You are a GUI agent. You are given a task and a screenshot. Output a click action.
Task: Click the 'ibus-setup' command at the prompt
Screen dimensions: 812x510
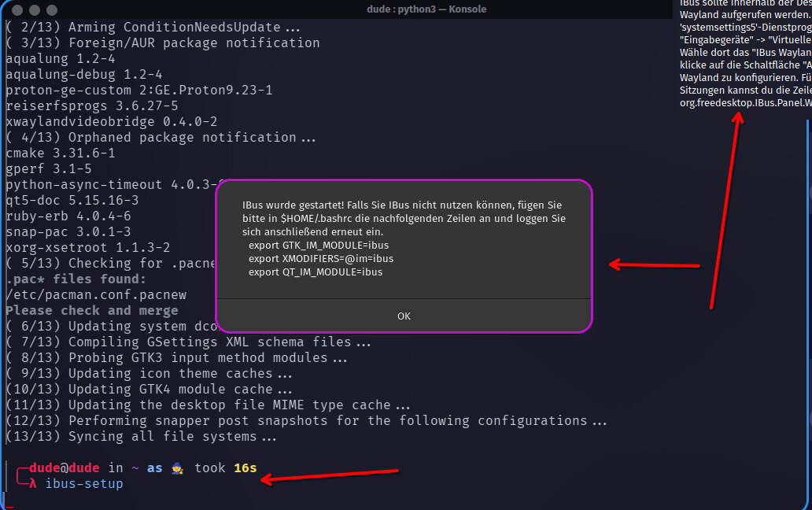tap(84, 483)
